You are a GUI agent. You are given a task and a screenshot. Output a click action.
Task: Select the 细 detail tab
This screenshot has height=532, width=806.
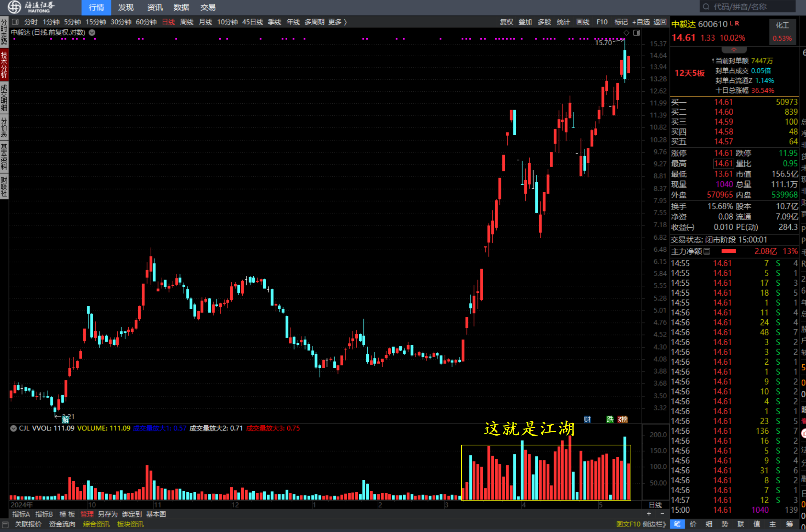tap(709, 524)
